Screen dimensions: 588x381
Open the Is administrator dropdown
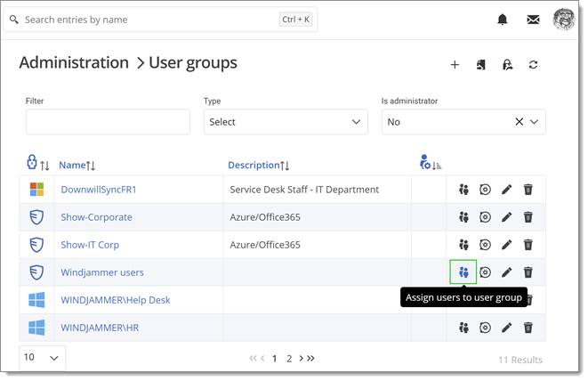click(x=536, y=122)
